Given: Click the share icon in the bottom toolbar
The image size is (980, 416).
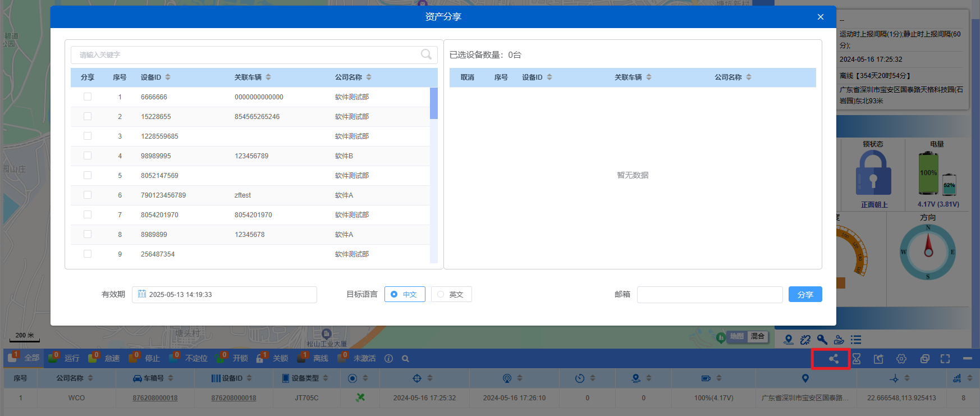Looking at the screenshot, I should click(834, 359).
